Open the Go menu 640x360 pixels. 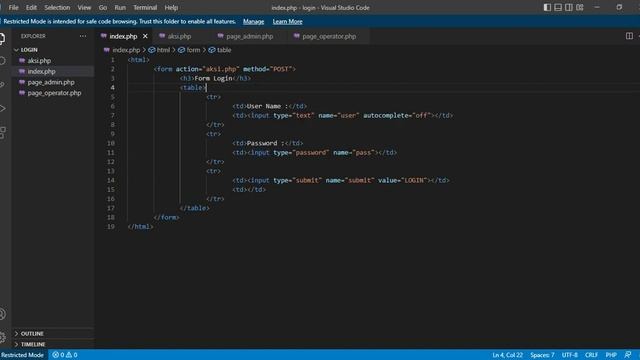point(102,7)
